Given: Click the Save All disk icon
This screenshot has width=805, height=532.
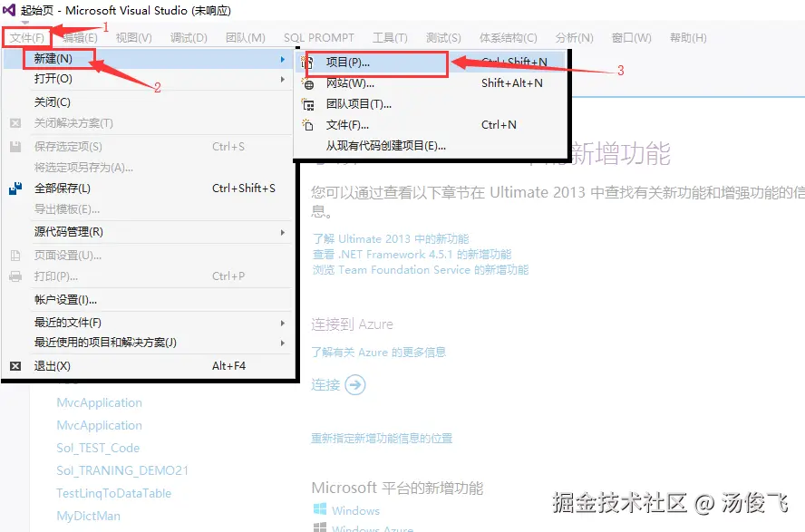Looking at the screenshot, I should click(15, 189).
